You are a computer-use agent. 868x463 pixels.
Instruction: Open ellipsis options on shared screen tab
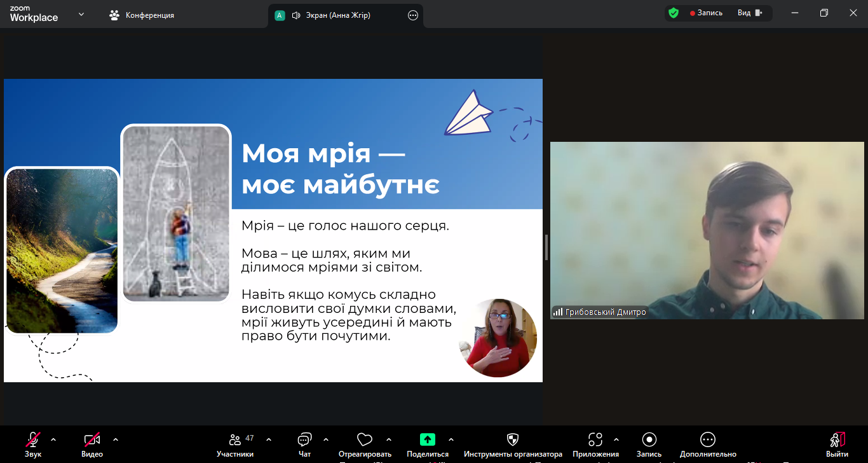pos(413,15)
